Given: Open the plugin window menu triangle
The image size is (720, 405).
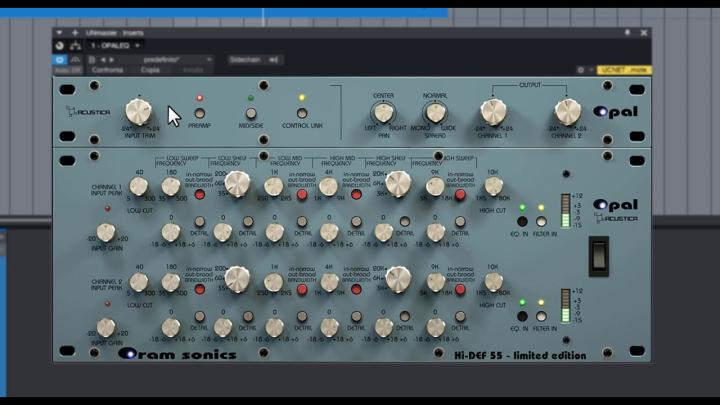Looking at the screenshot, I should 59,33.
